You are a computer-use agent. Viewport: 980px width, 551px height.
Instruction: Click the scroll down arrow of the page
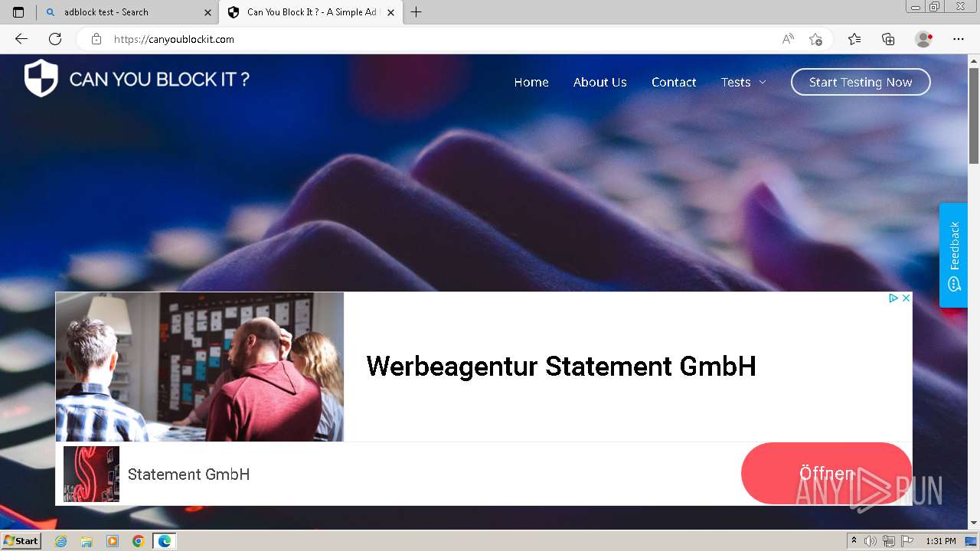coord(974,523)
